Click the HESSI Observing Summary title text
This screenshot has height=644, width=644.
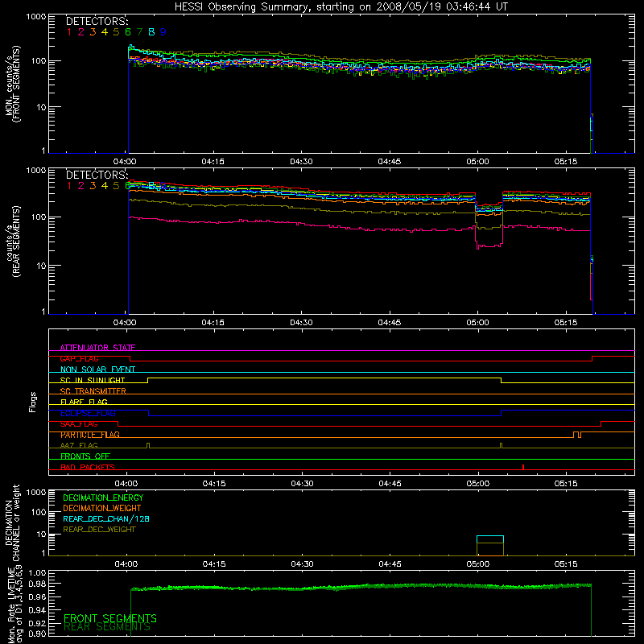point(341,7)
